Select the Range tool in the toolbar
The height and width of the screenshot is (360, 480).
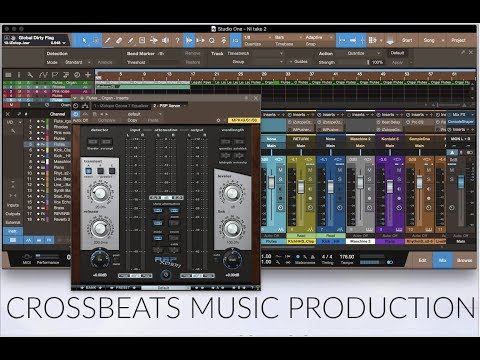click(96, 40)
